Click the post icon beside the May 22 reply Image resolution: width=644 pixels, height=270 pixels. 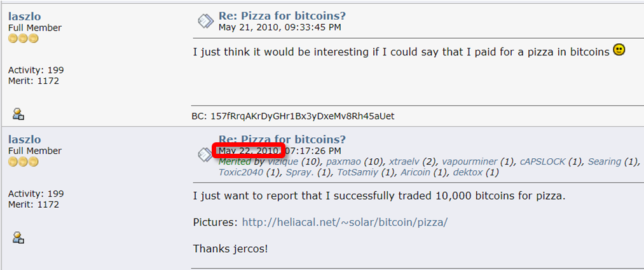click(205, 155)
